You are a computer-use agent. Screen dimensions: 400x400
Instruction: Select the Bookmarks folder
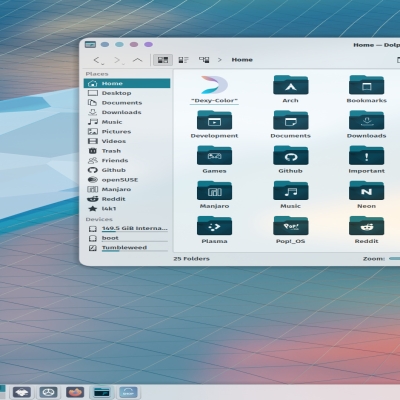366,89
